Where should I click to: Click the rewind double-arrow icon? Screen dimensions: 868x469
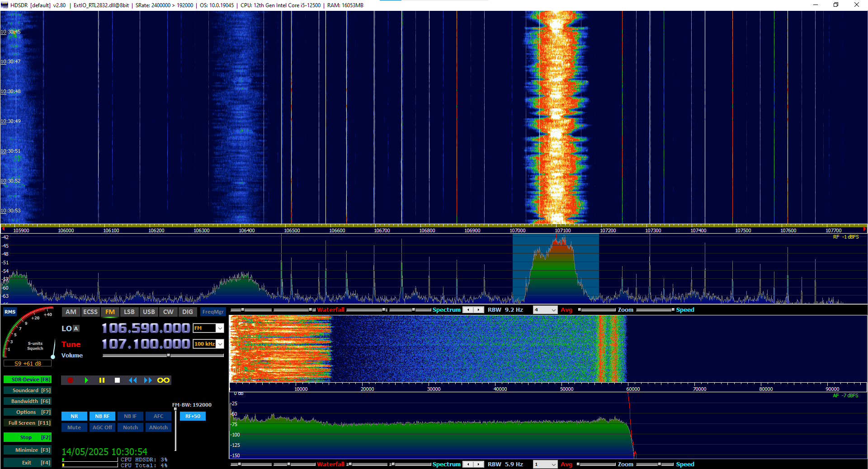click(x=133, y=380)
